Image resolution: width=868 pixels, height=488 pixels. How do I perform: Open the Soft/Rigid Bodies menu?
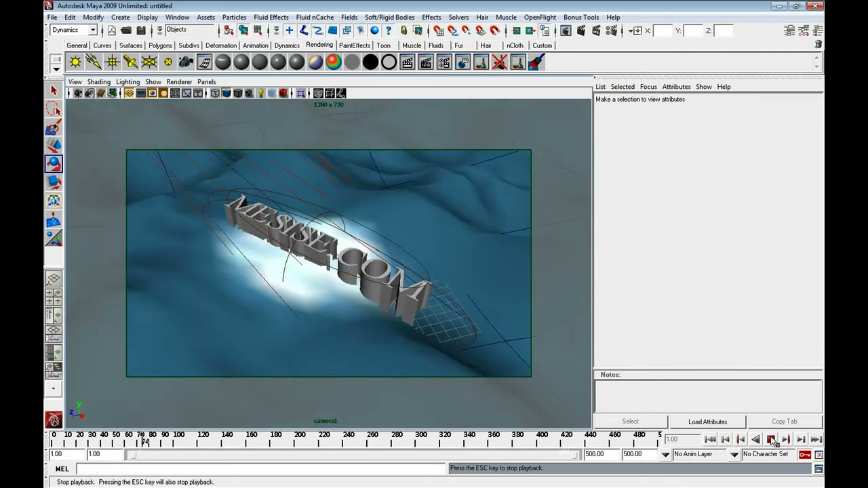pyautogui.click(x=389, y=17)
